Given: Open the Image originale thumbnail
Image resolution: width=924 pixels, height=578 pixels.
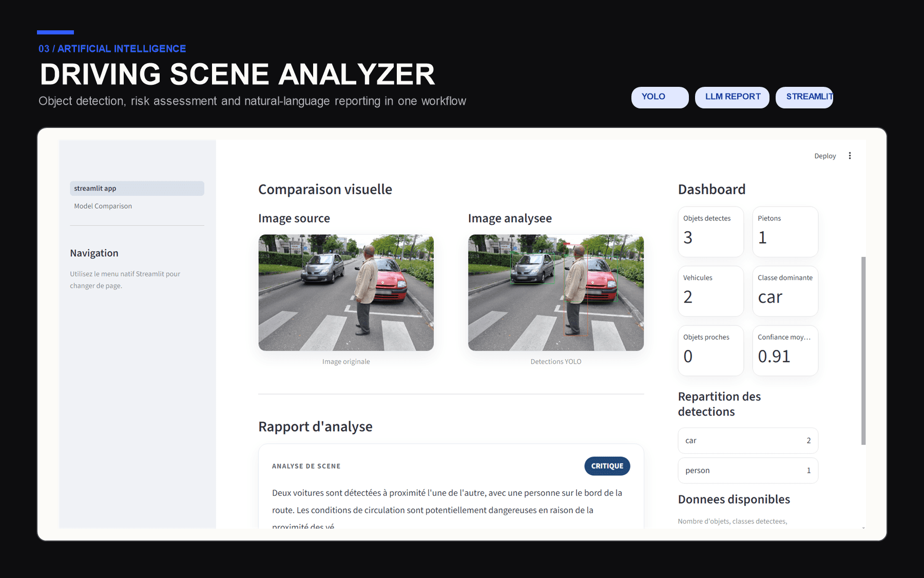Looking at the screenshot, I should pos(346,293).
